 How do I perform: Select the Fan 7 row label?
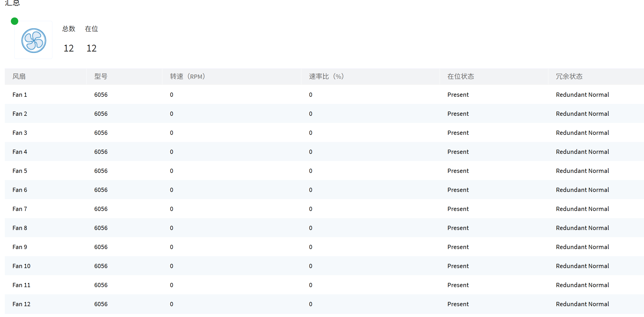(20, 209)
